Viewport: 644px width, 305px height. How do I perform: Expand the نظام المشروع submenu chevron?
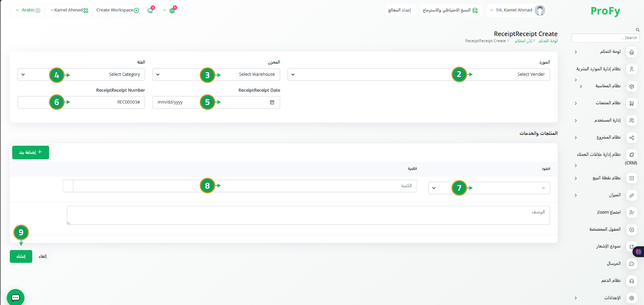(576, 138)
